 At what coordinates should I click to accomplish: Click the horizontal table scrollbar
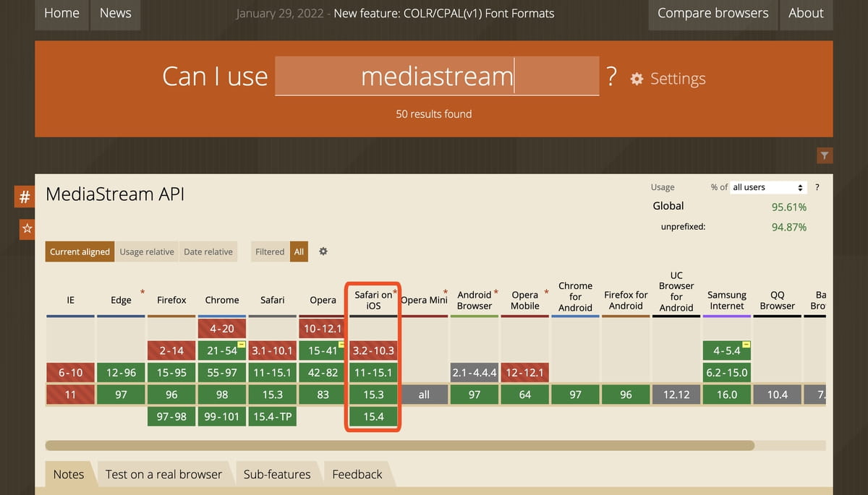[x=399, y=445]
